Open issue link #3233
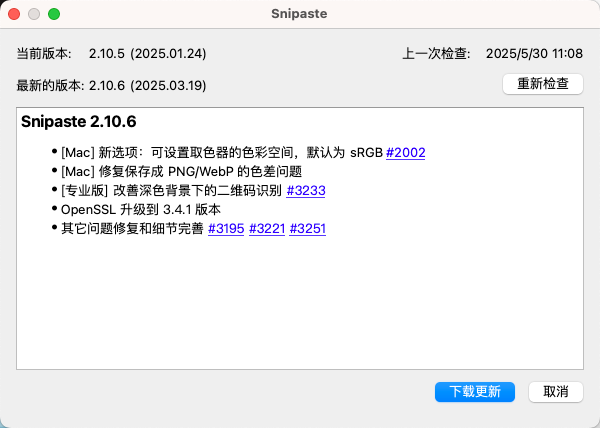 tap(306, 190)
